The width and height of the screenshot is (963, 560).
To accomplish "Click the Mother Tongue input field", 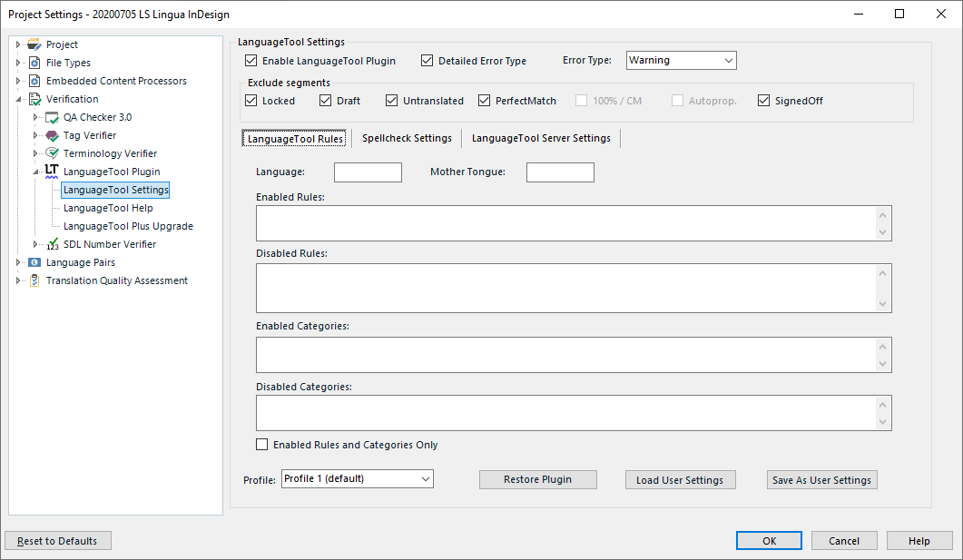I will [x=560, y=172].
